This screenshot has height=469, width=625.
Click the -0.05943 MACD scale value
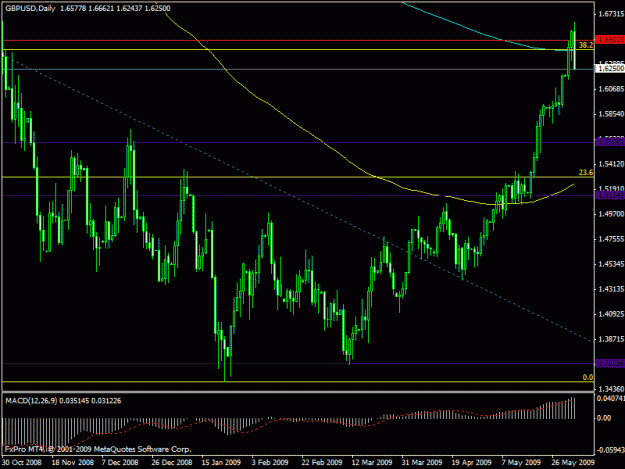coord(610,450)
